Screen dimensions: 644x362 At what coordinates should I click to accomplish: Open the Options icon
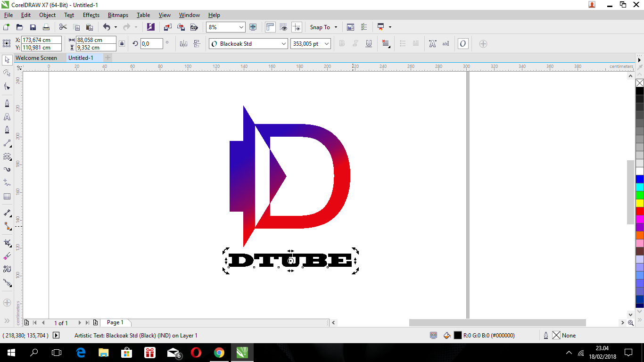[363, 27]
